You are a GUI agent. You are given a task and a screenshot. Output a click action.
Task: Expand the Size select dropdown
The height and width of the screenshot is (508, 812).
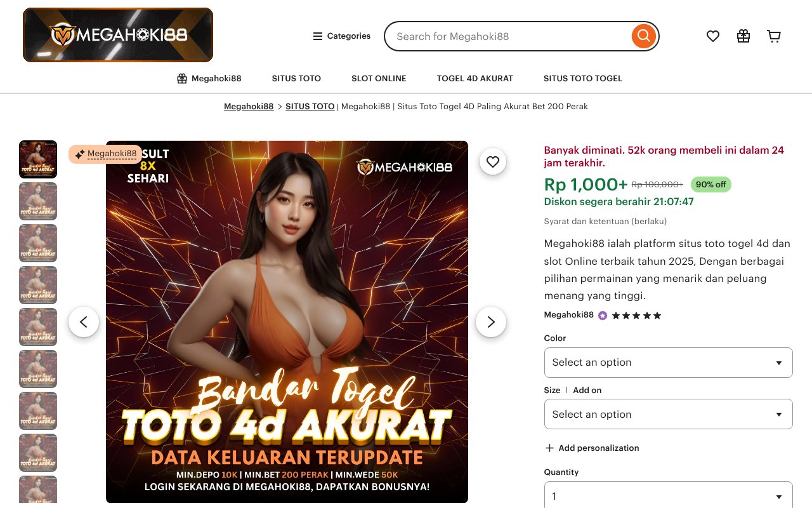tap(669, 414)
